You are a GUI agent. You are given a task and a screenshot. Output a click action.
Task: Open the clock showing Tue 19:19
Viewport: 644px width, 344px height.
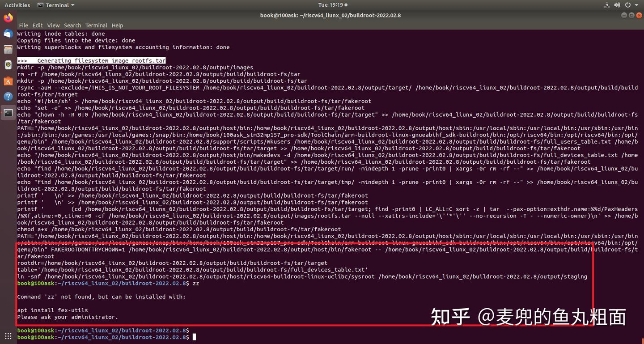click(x=330, y=5)
